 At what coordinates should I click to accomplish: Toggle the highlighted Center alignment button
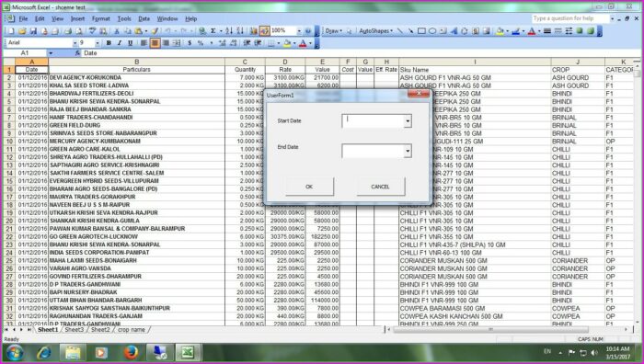(155, 42)
